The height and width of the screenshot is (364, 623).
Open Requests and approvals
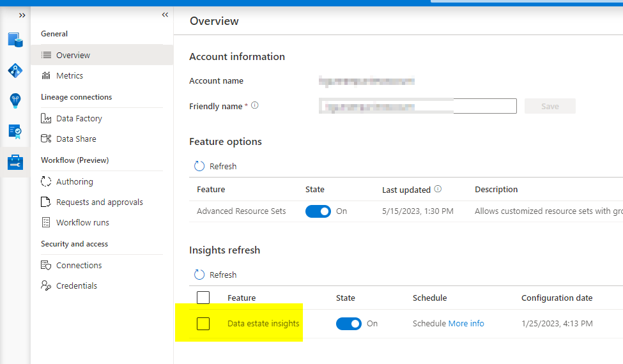point(99,202)
